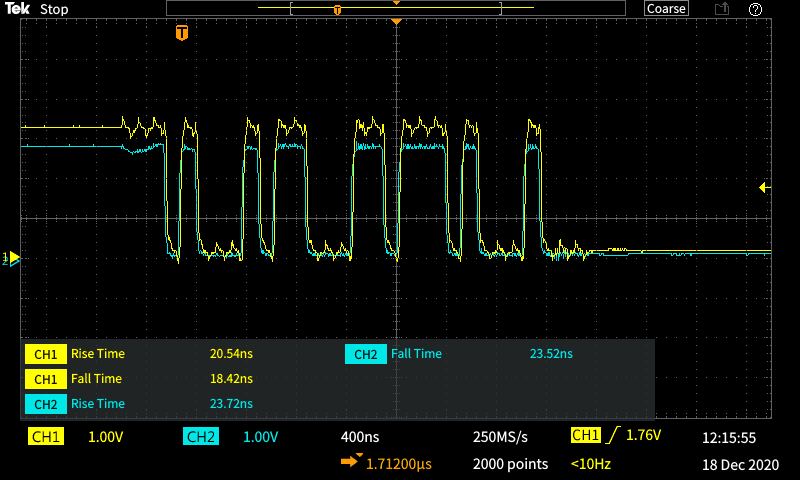Open the 400ns horizontal scale setting

(361, 437)
